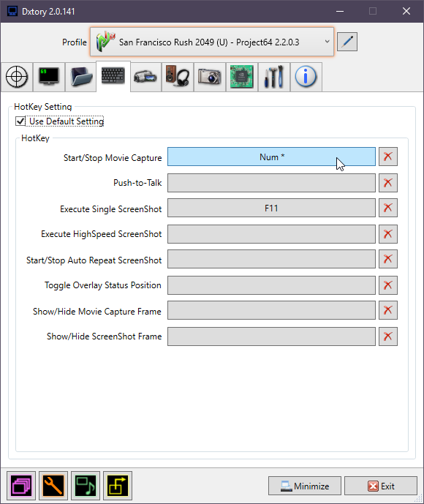This screenshot has width=424, height=504.
Task: Click the Execute HighSpeed ScreenShot hotkey field
Action: coord(271,234)
